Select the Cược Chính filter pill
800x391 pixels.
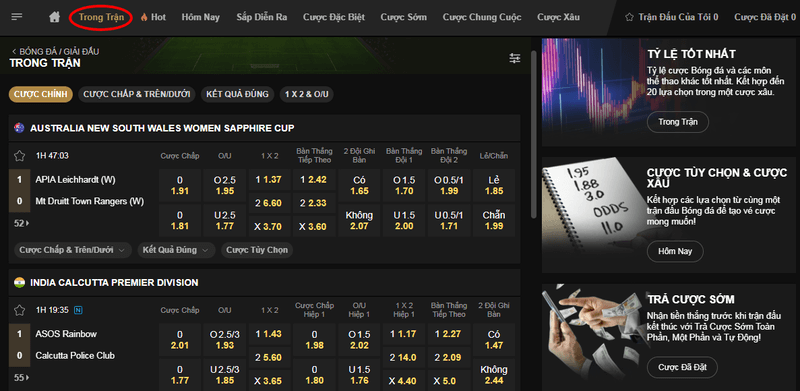tap(41, 94)
